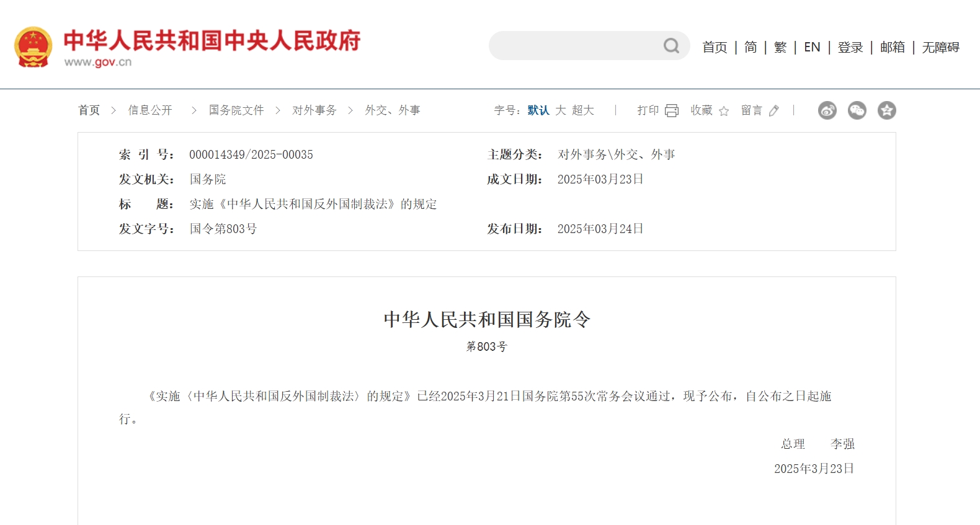
Task: Go to 首页 in breadcrumb
Action: (x=89, y=110)
